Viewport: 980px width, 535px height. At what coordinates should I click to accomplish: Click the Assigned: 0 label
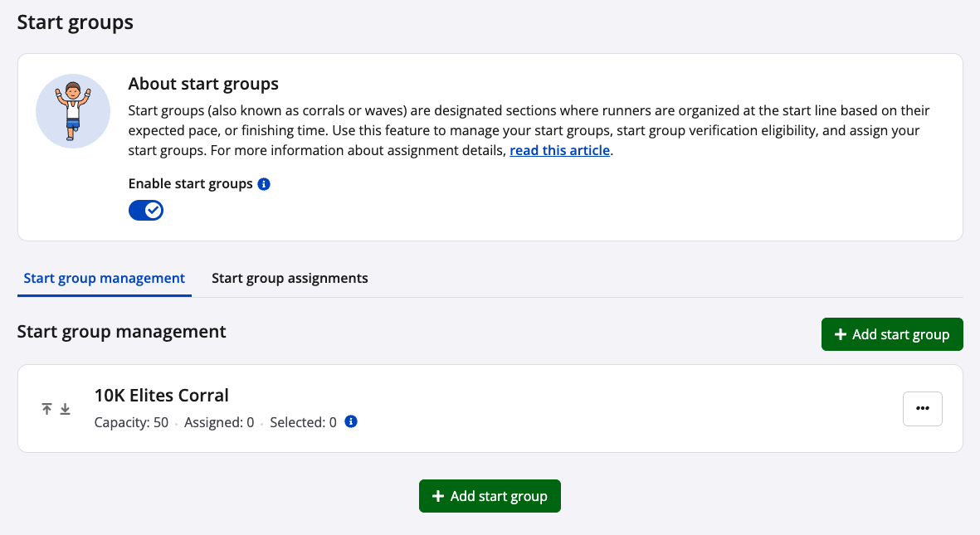click(219, 422)
